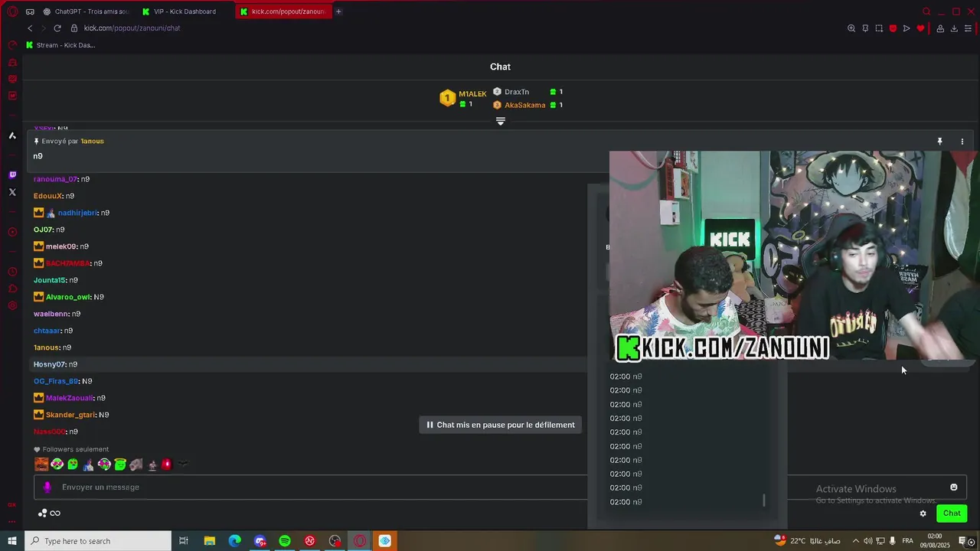980x551 pixels.
Task: Take a snapshot with the dashed square icon
Action: click(879, 28)
